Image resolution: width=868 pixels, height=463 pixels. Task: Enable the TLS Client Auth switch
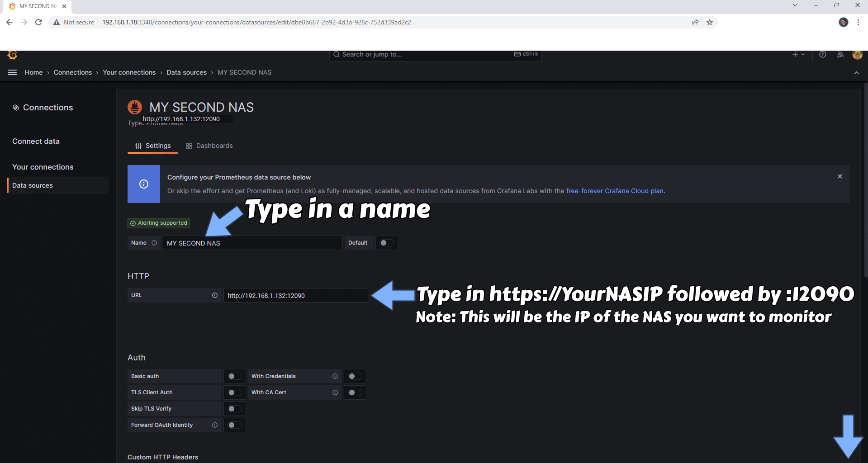235,392
